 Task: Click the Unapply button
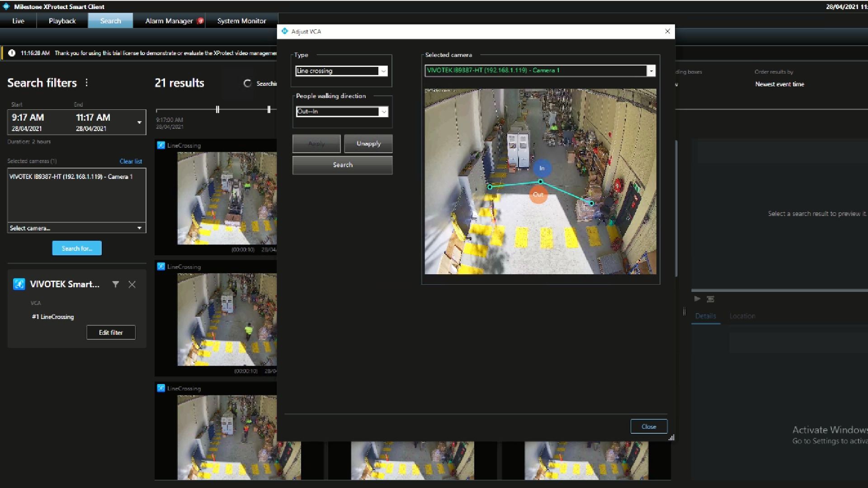(368, 144)
